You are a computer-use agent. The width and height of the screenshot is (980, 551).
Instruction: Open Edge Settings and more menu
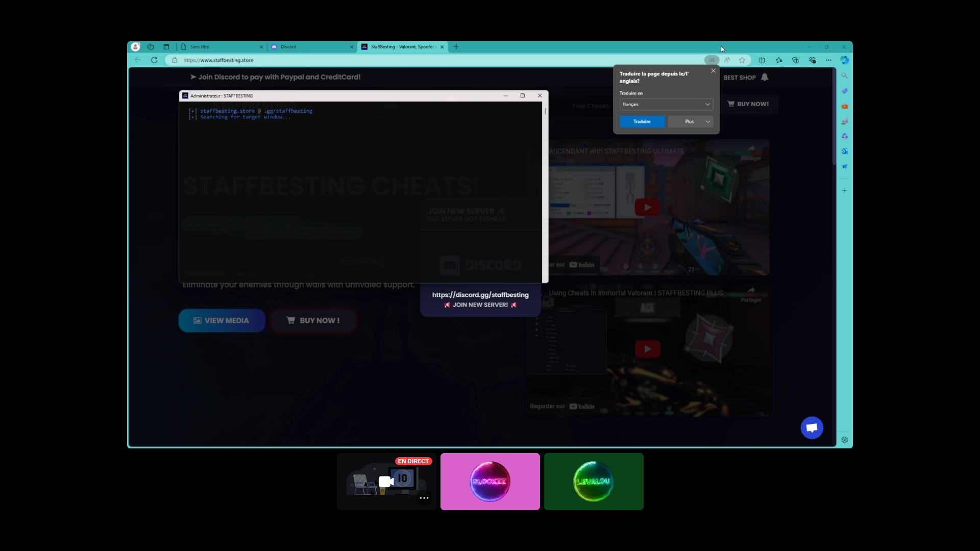(x=828, y=60)
